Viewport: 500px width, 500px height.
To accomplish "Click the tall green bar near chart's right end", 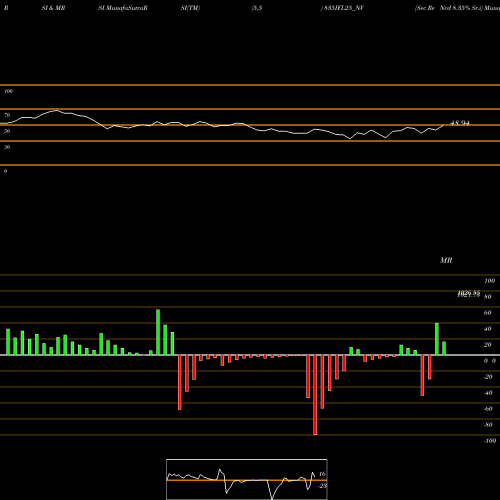I will click(x=437, y=339).
